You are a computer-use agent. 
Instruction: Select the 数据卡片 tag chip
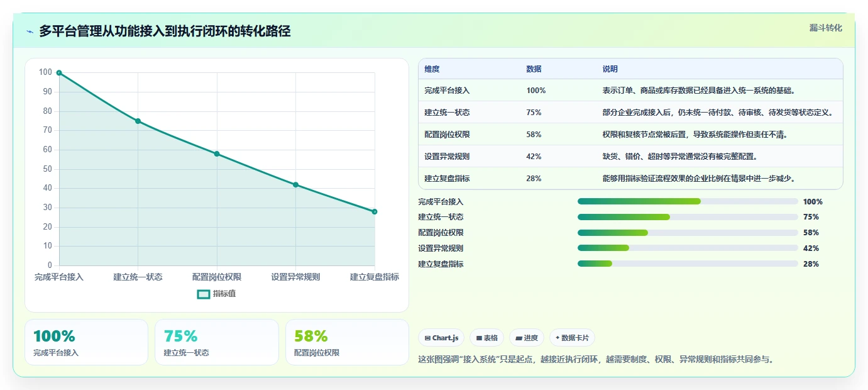coord(572,338)
